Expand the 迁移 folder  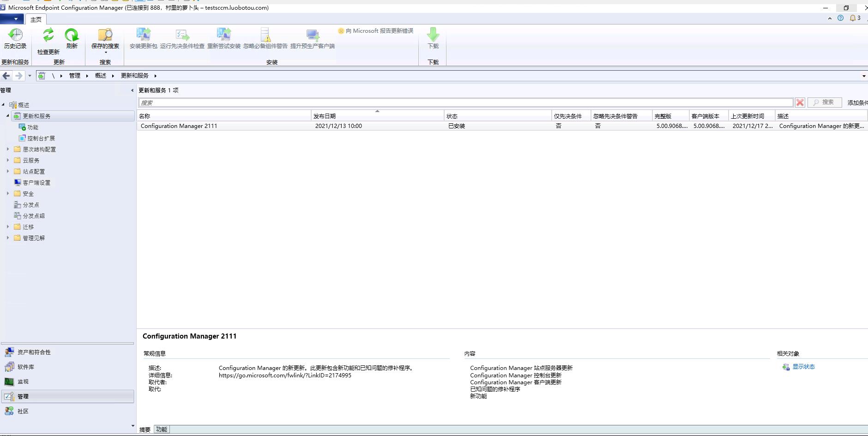[7, 227]
